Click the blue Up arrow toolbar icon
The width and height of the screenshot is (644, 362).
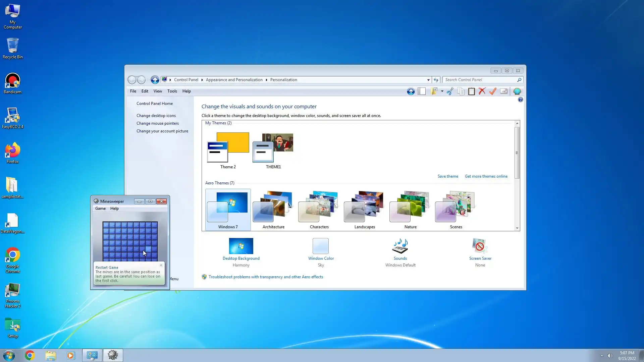click(411, 91)
